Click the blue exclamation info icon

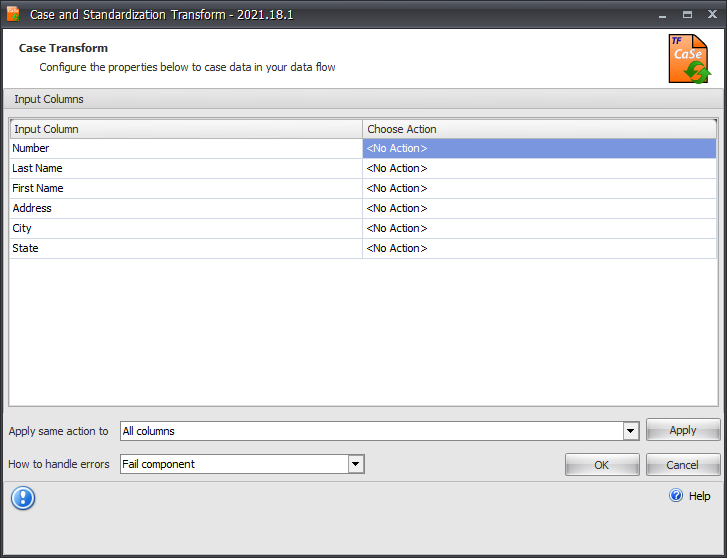(x=23, y=498)
